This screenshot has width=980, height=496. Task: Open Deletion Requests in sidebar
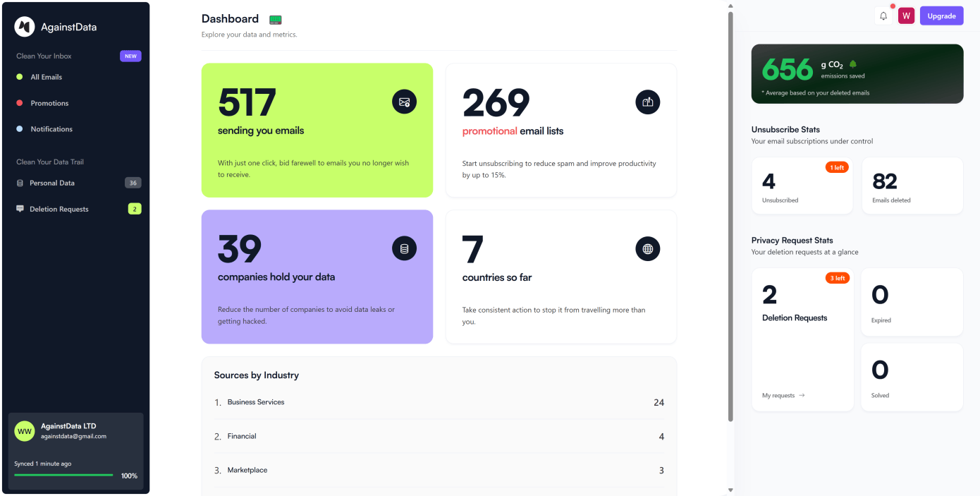[x=59, y=209]
